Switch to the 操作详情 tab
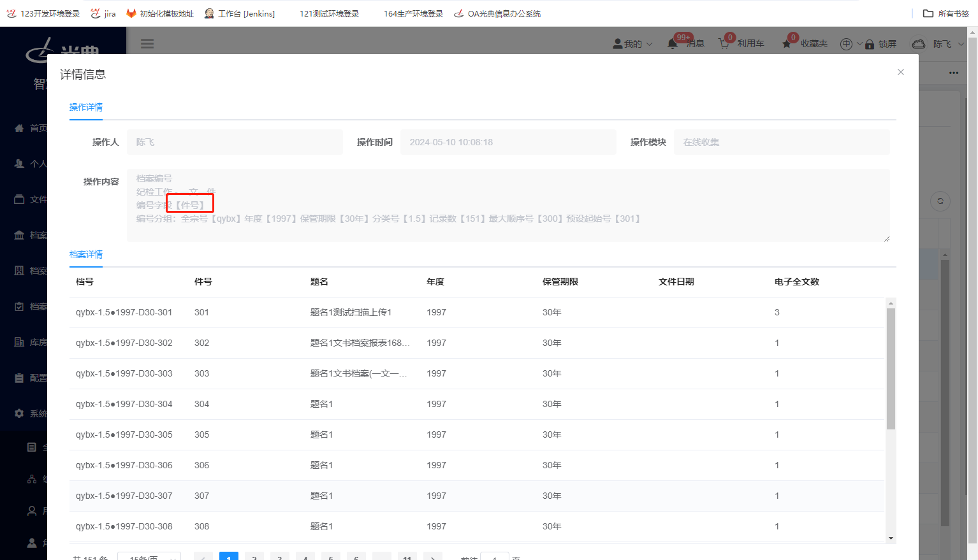This screenshot has width=978, height=560. 86,107
